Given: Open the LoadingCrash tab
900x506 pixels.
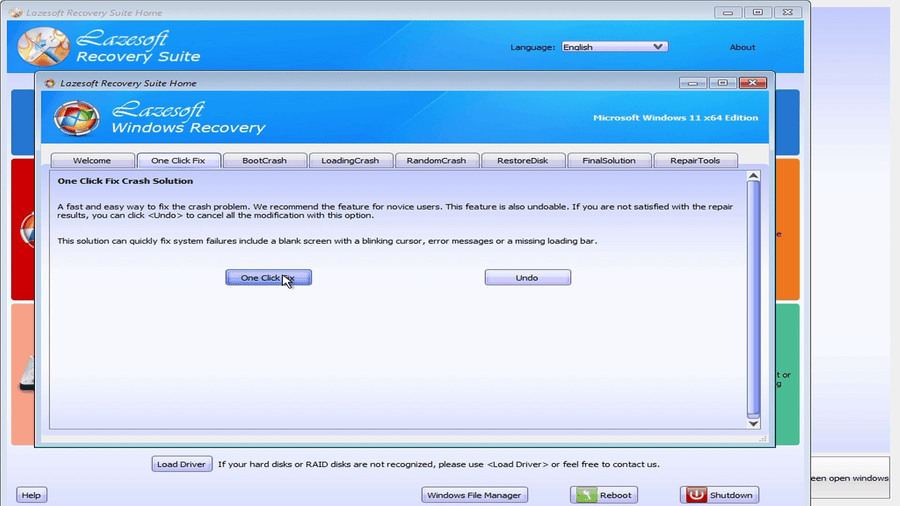Looking at the screenshot, I should [x=350, y=161].
